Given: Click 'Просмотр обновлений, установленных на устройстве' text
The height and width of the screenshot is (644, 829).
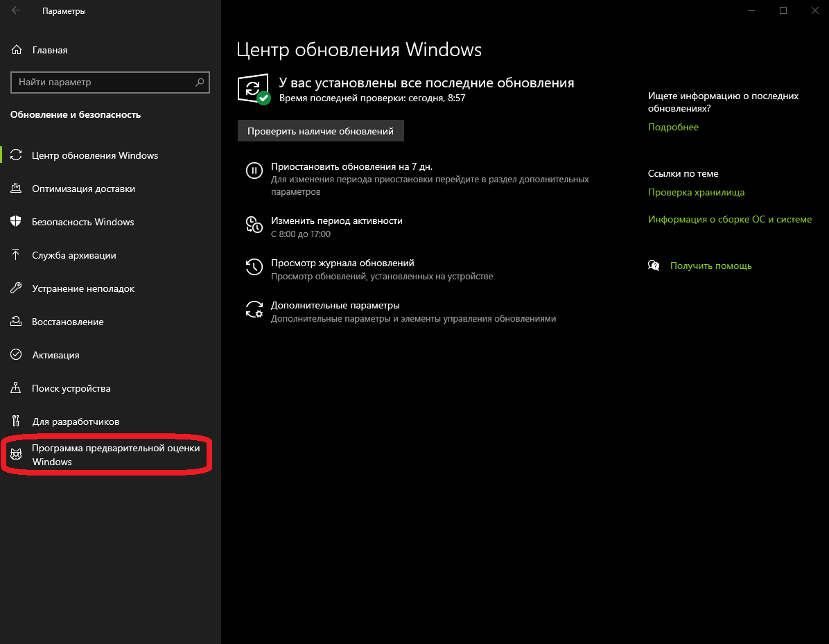Looking at the screenshot, I should coord(382,276).
